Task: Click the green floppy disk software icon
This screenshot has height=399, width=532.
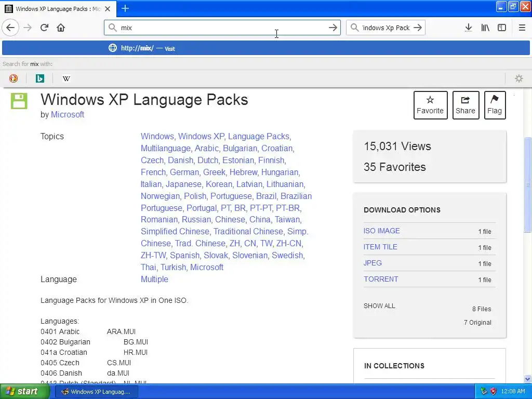Action: coord(19,101)
